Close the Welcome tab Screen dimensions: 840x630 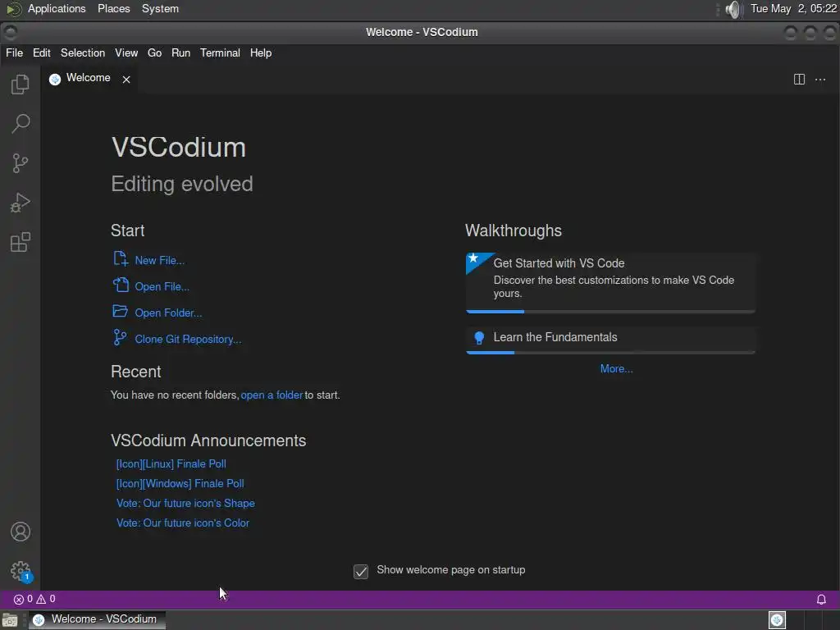tap(126, 80)
